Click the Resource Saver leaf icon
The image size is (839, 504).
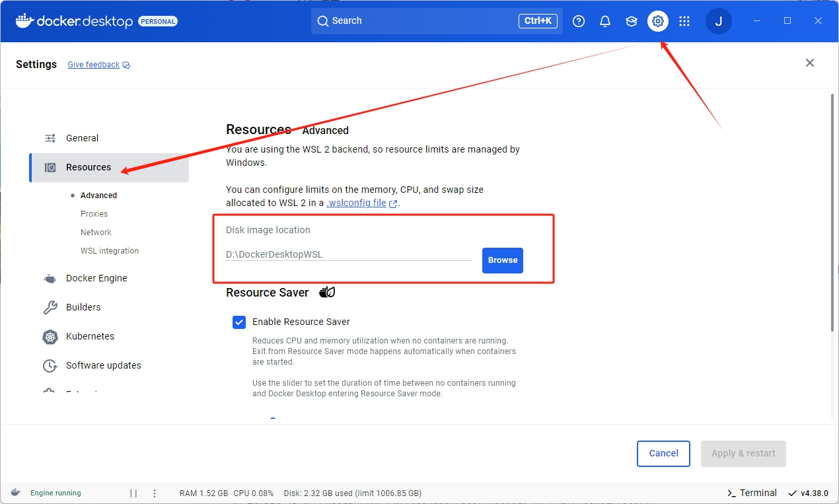click(328, 292)
